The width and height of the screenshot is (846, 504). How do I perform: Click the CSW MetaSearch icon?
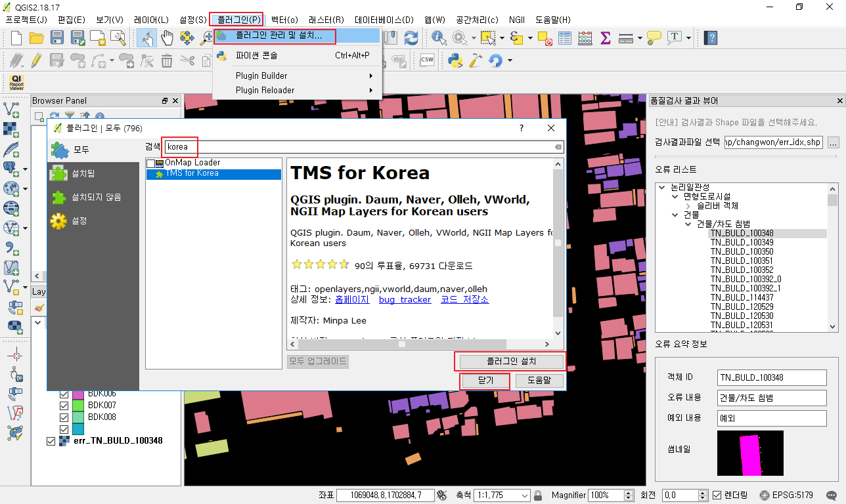tap(426, 60)
